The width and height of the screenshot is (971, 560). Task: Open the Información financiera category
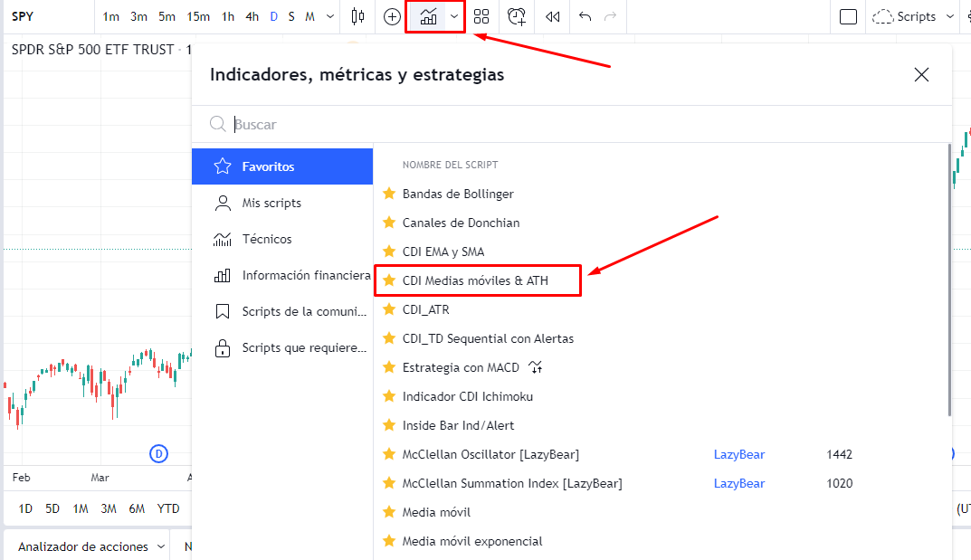click(282, 275)
